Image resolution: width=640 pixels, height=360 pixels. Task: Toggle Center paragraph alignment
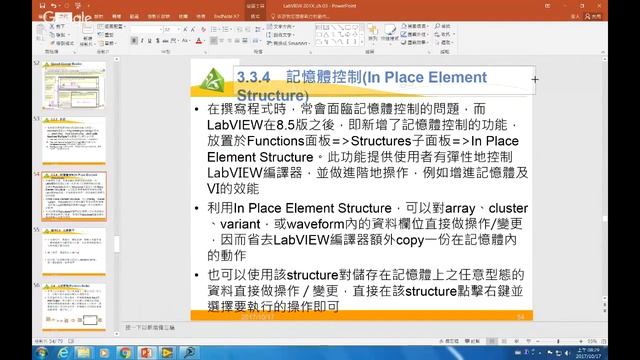coord(222,41)
